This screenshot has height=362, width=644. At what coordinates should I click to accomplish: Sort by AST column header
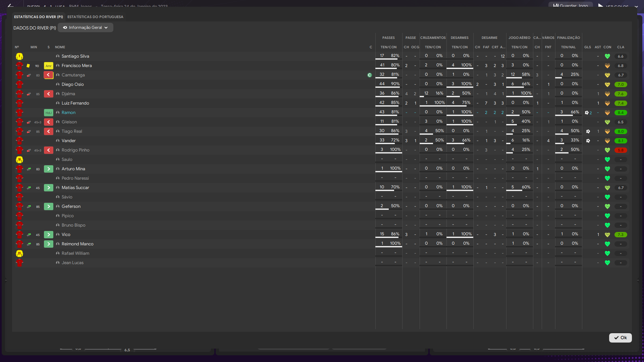coord(598,47)
